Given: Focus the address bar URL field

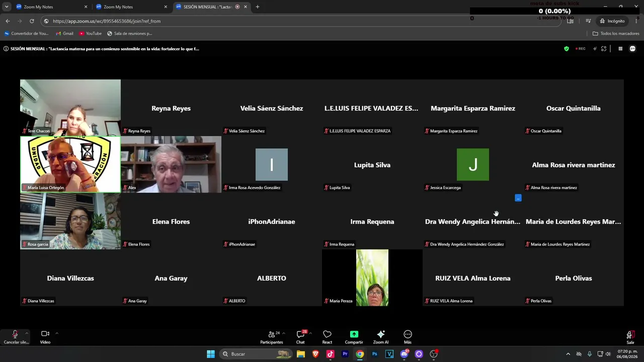Looking at the screenshot, I should click(302, 21).
